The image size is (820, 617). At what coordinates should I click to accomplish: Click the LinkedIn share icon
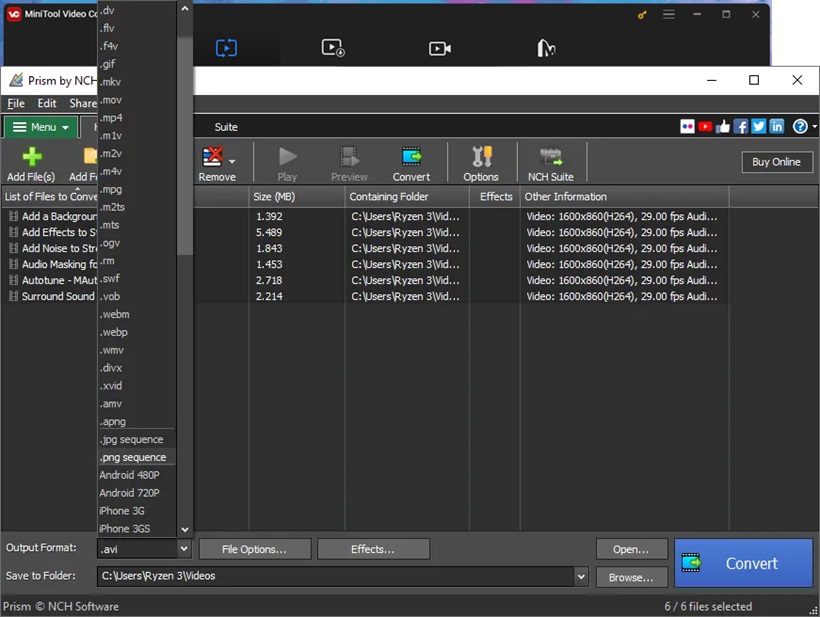(777, 127)
